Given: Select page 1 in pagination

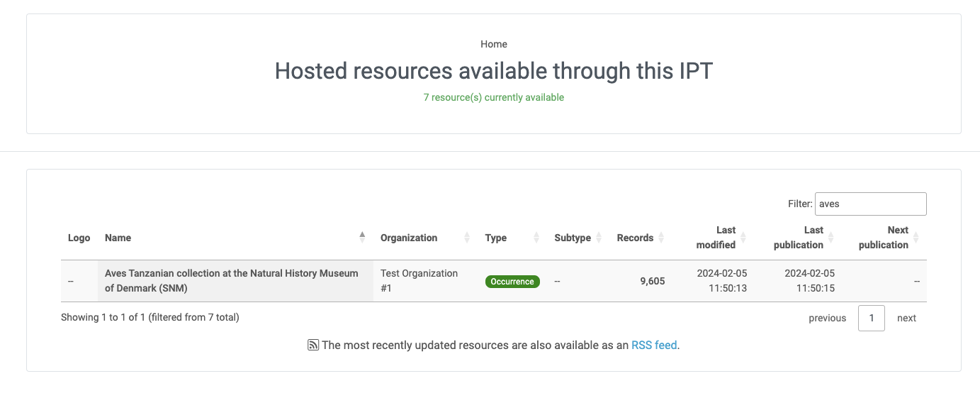Looking at the screenshot, I should [x=871, y=318].
